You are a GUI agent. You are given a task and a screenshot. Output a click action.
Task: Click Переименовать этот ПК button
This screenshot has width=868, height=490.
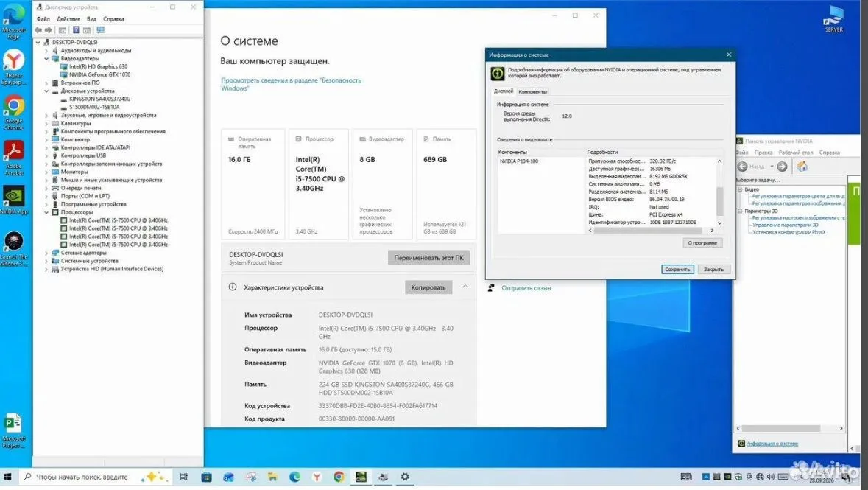point(428,258)
